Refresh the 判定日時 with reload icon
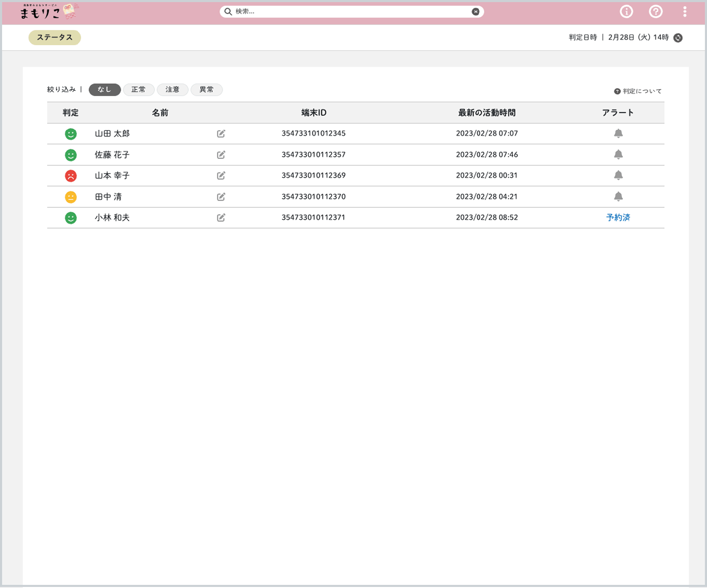Image resolution: width=707 pixels, height=588 pixels. tap(678, 37)
